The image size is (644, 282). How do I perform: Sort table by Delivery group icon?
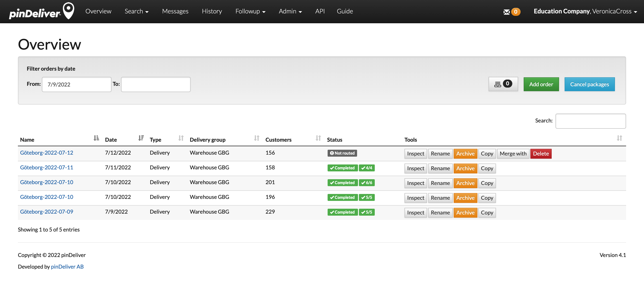256,138
